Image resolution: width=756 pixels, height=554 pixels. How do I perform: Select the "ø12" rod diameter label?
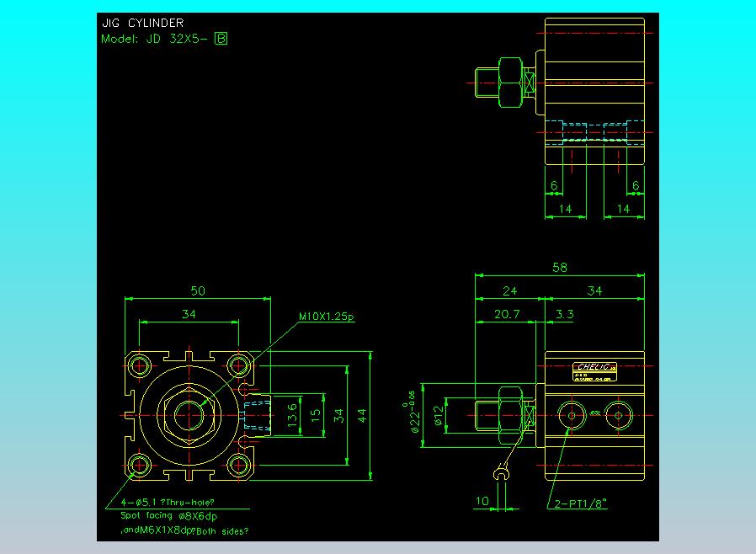click(x=438, y=415)
